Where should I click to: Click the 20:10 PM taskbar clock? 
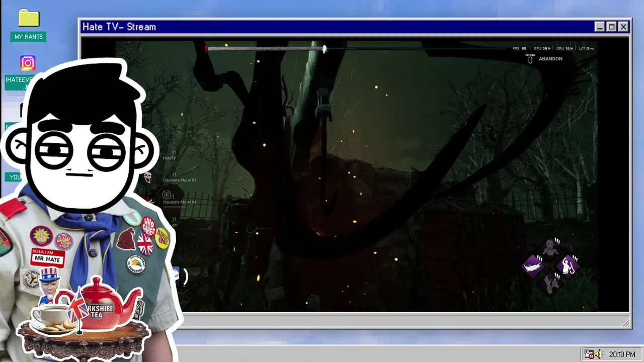coord(622,354)
